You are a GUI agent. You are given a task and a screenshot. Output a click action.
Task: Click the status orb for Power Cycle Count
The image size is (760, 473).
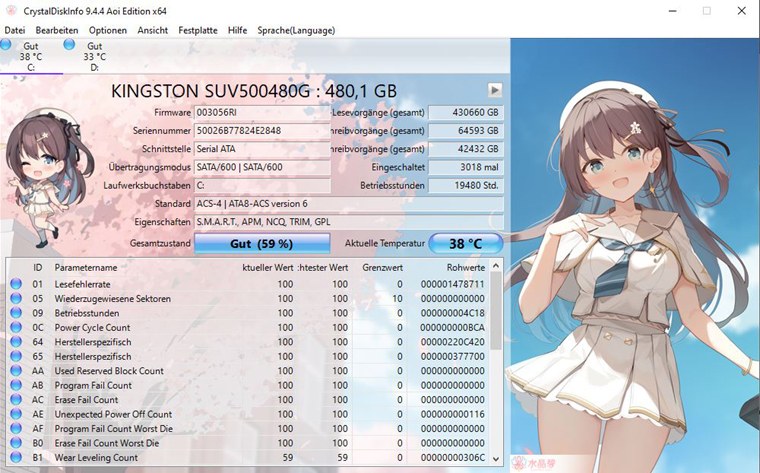point(16,327)
